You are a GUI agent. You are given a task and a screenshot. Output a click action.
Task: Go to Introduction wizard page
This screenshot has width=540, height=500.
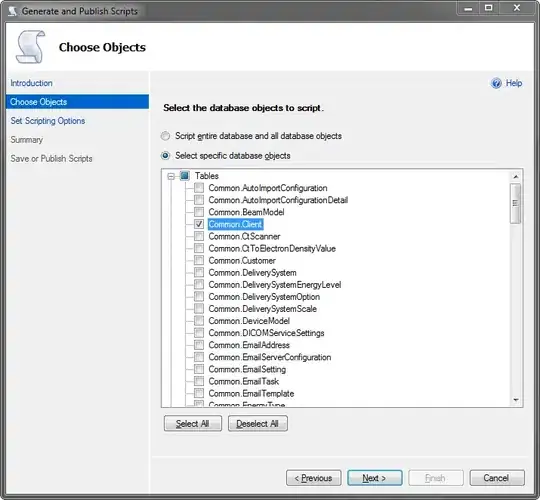[x=31, y=83]
